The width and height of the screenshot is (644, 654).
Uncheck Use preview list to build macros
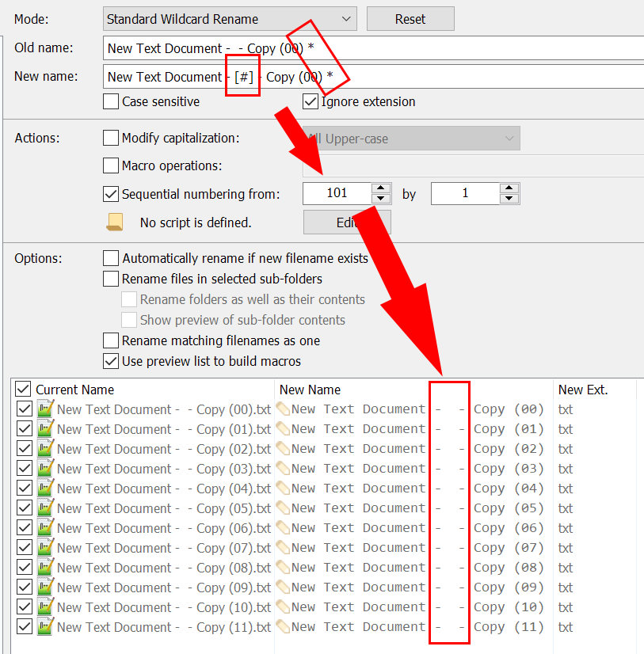[x=111, y=361]
